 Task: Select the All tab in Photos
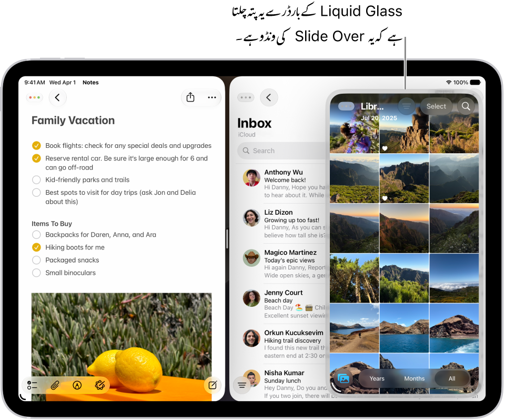(x=452, y=378)
